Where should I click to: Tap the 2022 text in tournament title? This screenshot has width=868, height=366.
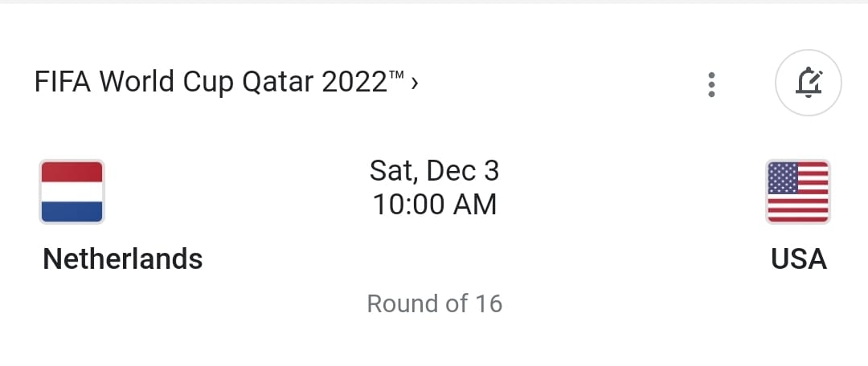coord(354,82)
